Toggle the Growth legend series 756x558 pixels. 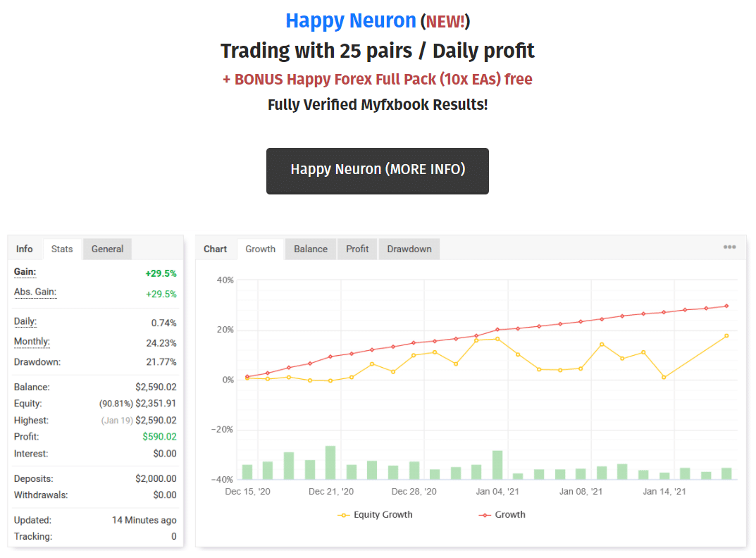(x=502, y=514)
